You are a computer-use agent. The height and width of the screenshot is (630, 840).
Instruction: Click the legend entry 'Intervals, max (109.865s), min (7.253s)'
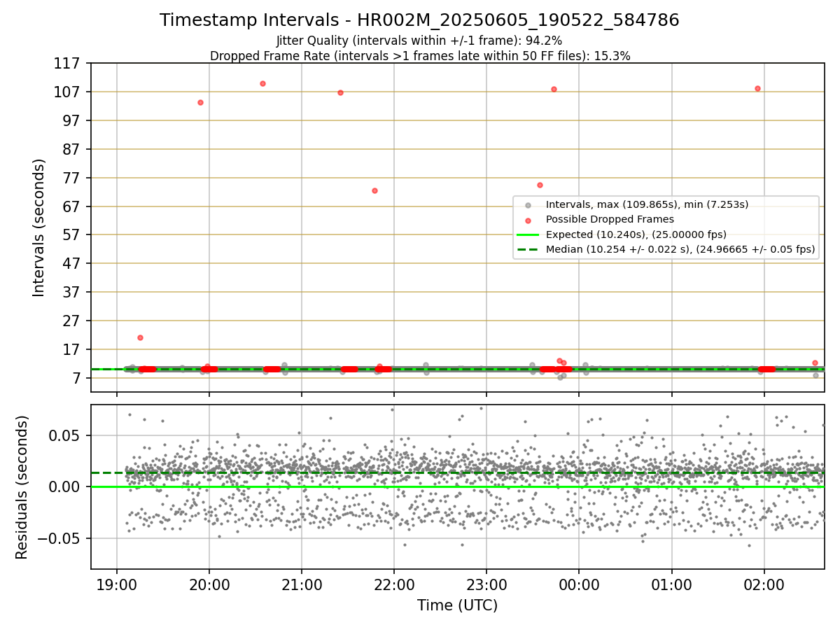point(647,204)
